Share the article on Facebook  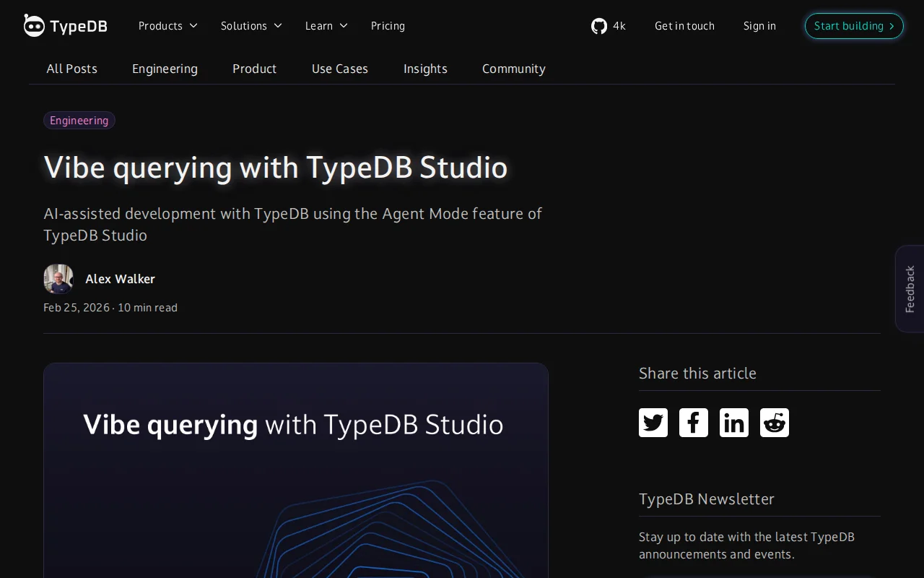click(694, 423)
